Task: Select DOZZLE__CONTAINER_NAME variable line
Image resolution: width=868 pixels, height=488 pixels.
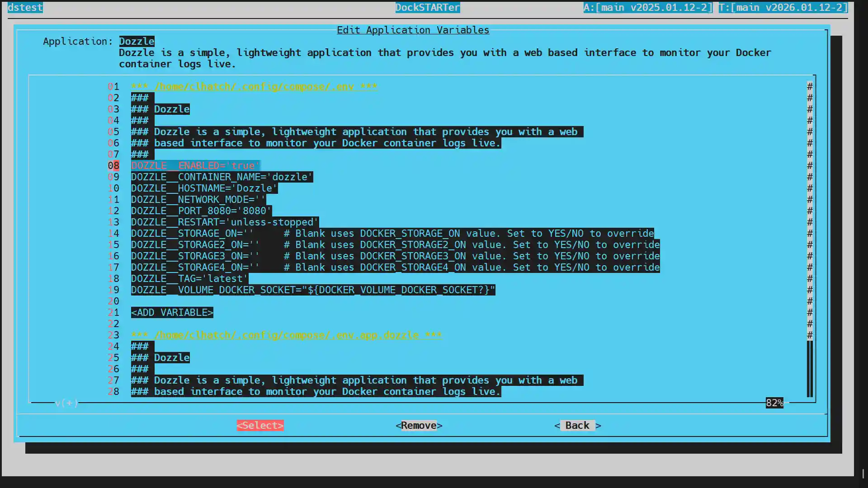Action: pyautogui.click(x=222, y=177)
